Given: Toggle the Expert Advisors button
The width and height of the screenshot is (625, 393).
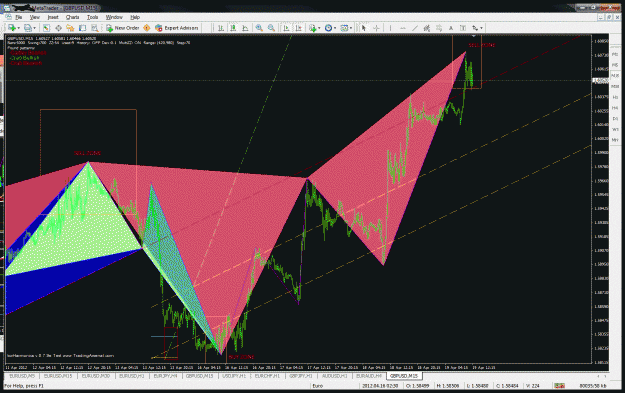Looking at the screenshot, I should pyautogui.click(x=177, y=28).
